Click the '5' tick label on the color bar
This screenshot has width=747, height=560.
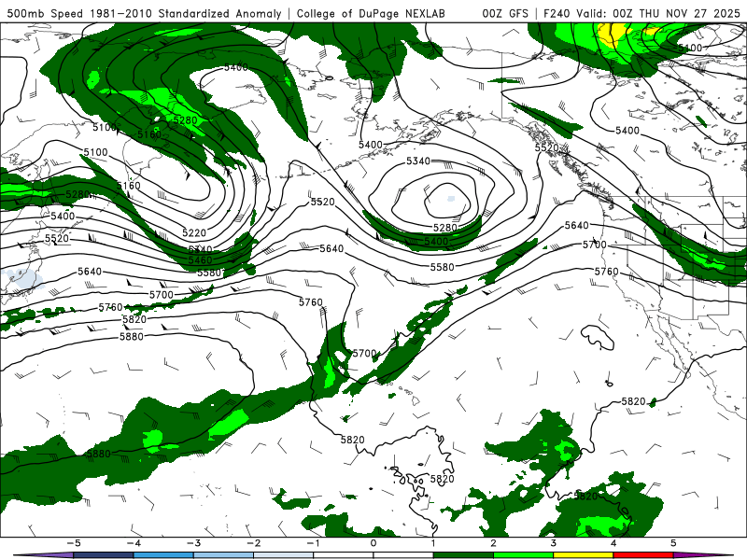(x=673, y=543)
